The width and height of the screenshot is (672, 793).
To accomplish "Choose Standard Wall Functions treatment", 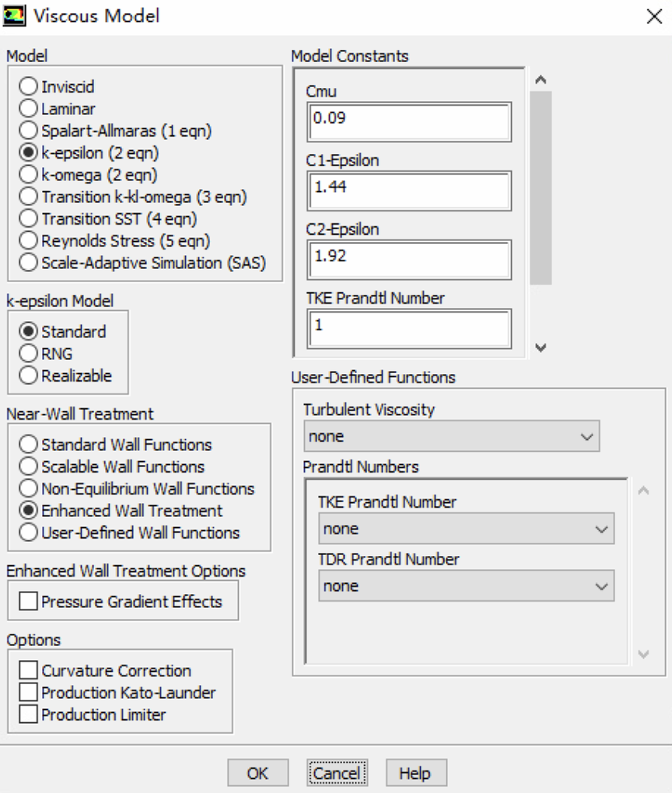I will 29,445.
